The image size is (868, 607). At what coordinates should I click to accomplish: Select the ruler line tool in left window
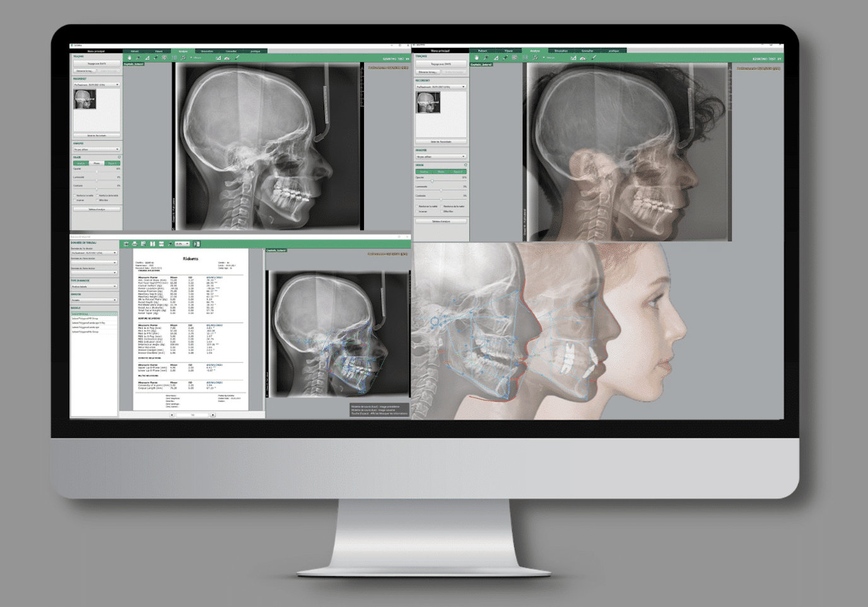point(156,57)
